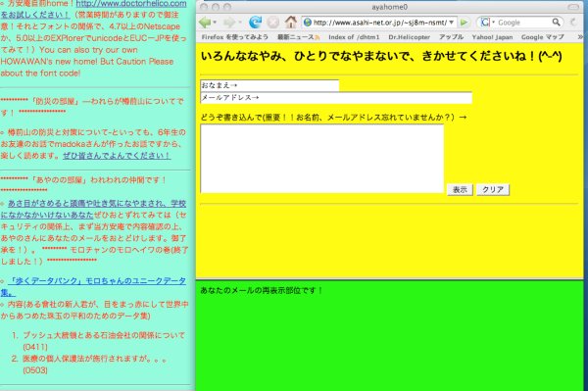Click the おなまえ name input field
The width and height of the screenshot is (588, 391).
pyautogui.click(x=269, y=85)
